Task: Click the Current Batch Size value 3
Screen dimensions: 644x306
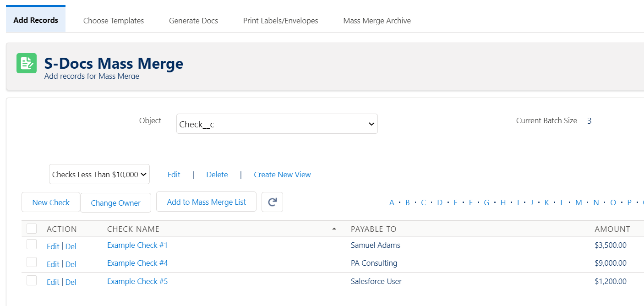Action: click(x=589, y=121)
